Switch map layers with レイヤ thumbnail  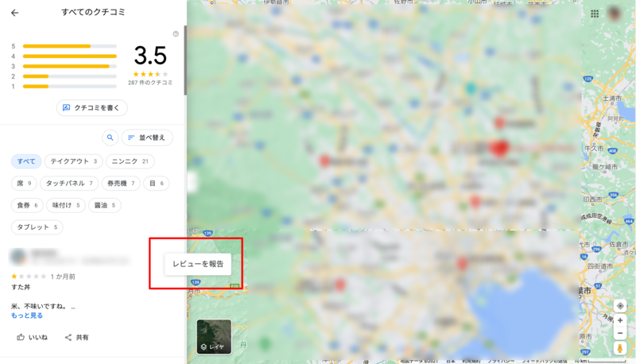point(214,336)
